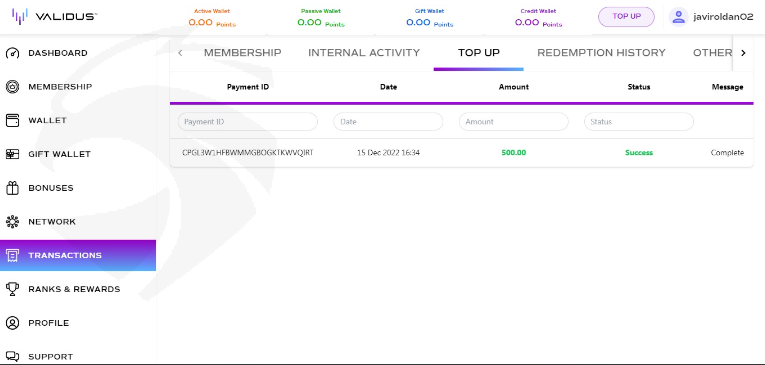The height and width of the screenshot is (365, 765).
Task: Select payment ID CPGL3W1HFBWMMGBOGKTKWVQJRT
Action: pyautogui.click(x=248, y=153)
